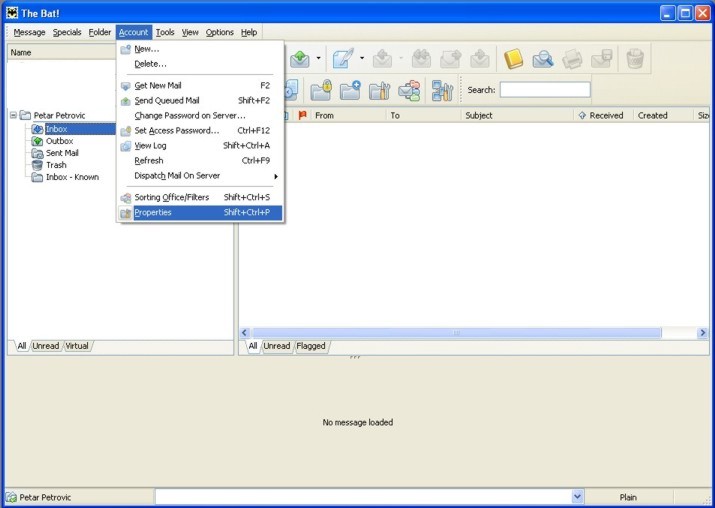Select All tab in message list

pos(253,346)
